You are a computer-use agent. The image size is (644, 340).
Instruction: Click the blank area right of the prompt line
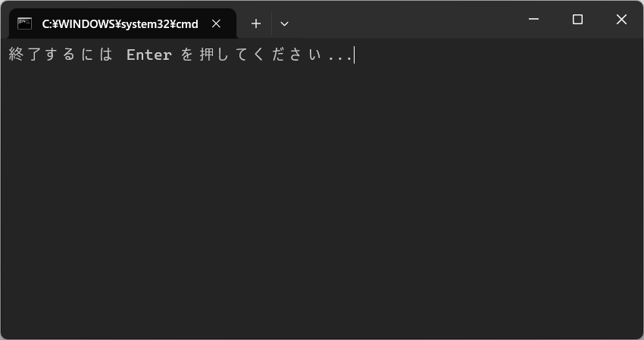[493, 55]
